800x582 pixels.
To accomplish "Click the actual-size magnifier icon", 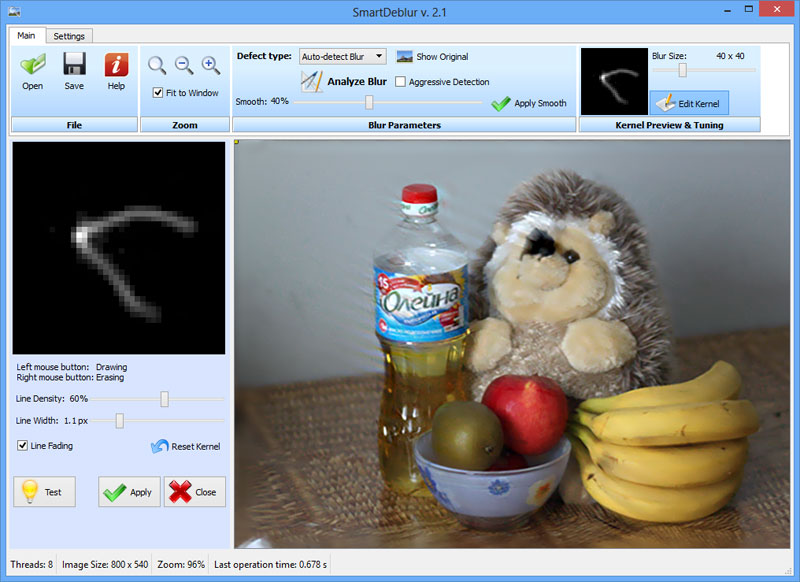I will click(157, 65).
